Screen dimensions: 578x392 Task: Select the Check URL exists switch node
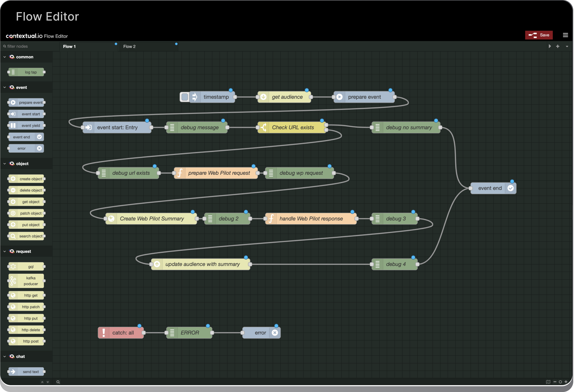point(292,128)
